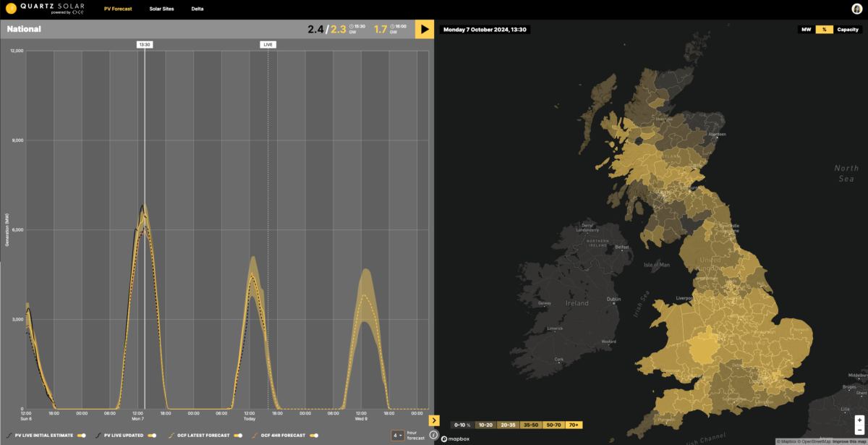Screen dimensions: 868x445
Task: Click the LIVE marker on the chart
Action: [x=268, y=44]
